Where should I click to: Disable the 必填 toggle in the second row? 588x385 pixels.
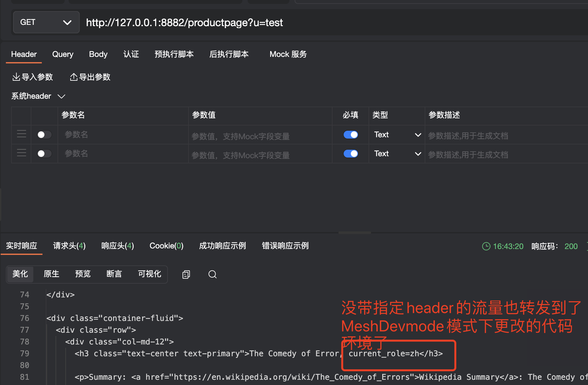pos(351,154)
